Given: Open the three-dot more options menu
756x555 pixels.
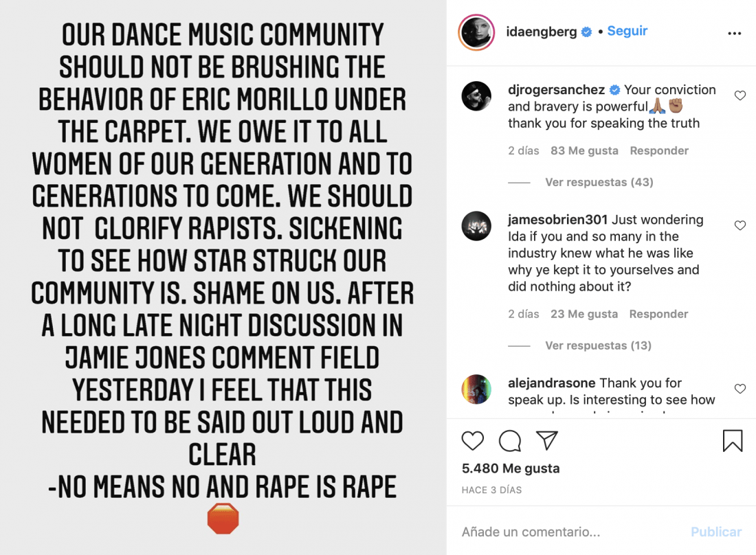Looking at the screenshot, I should coord(734,33).
